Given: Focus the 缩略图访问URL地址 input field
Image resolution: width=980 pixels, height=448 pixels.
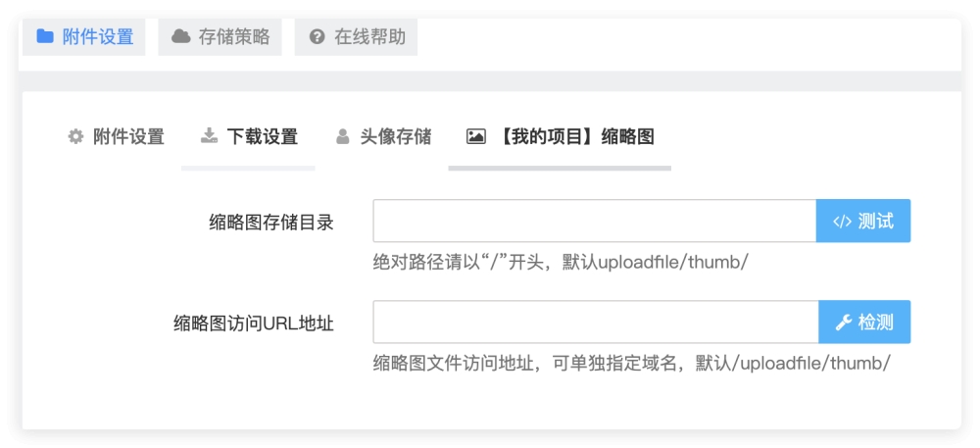Looking at the screenshot, I should click(596, 322).
